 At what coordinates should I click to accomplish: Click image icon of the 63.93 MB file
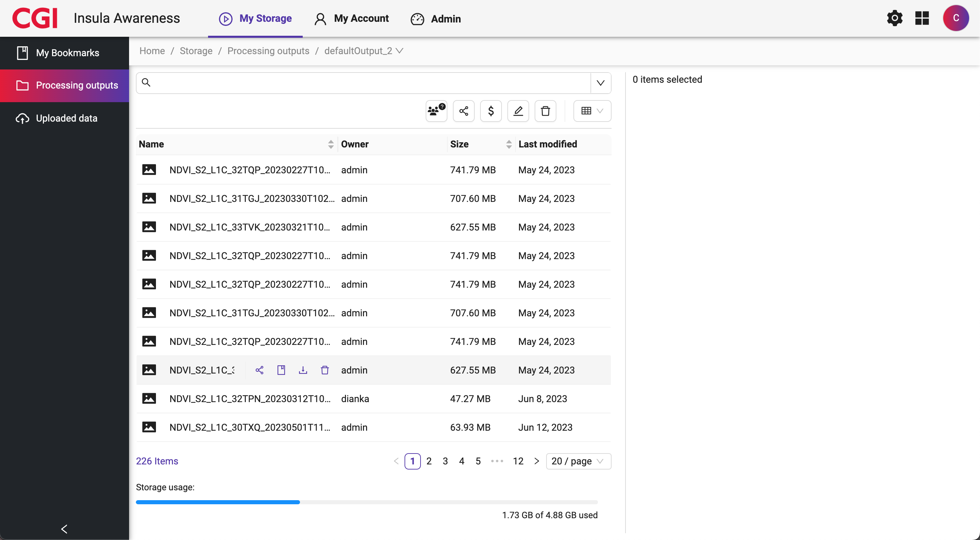pyautogui.click(x=149, y=427)
